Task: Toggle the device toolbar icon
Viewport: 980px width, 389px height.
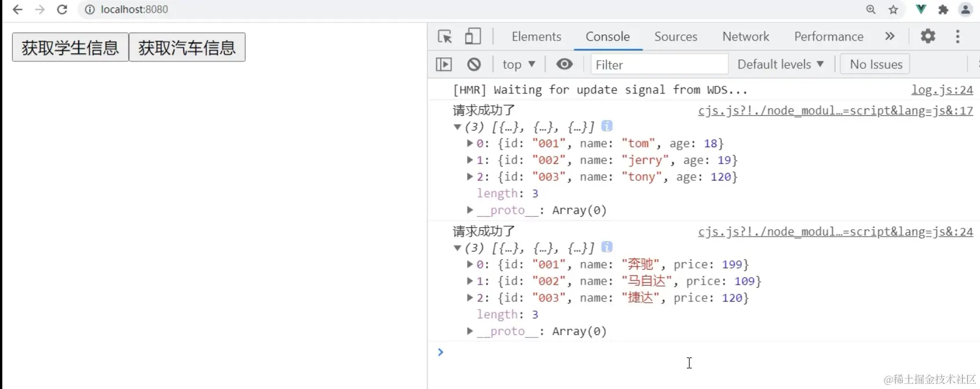Action: tap(473, 37)
